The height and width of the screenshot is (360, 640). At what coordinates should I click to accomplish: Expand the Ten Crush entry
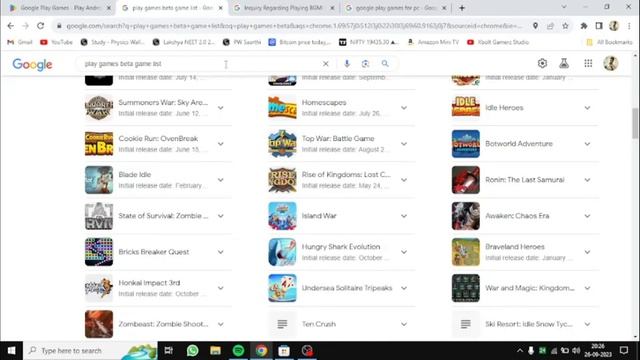pos(404,324)
